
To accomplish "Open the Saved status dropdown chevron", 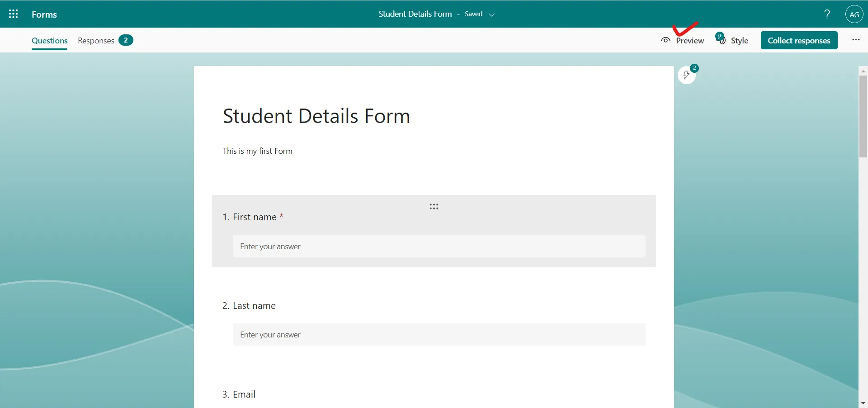I will click(x=493, y=14).
